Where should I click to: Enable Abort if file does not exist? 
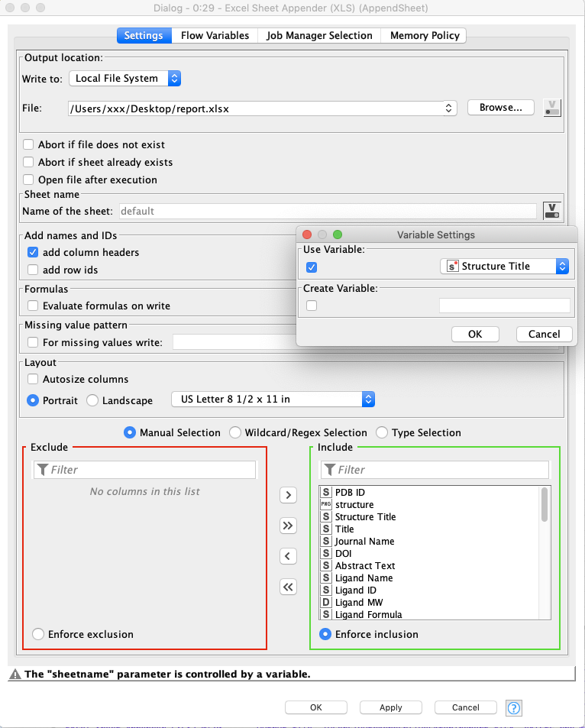pyautogui.click(x=28, y=144)
